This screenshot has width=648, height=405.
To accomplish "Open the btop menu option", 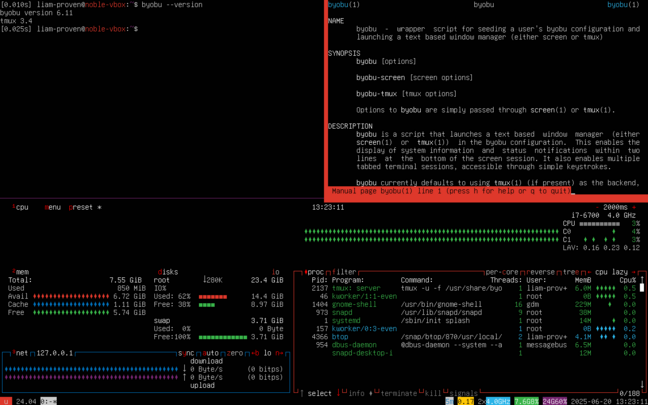I will [x=52, y=207].
